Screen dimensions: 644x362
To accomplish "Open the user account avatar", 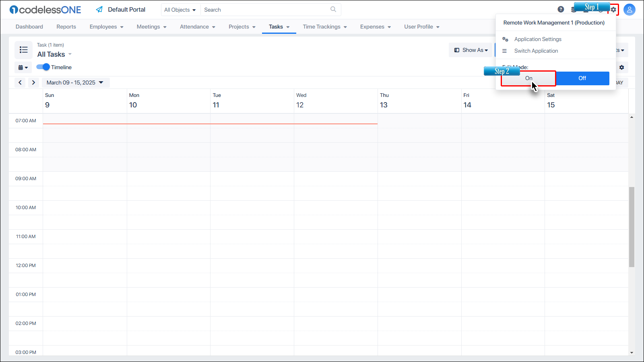I will tap(630, 10).
